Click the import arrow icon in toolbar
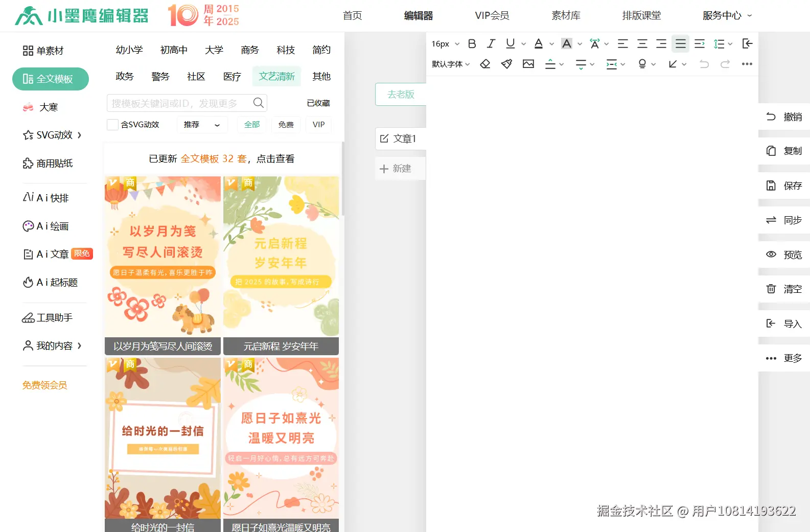Screen dimensions: 810x532 [747, 44]
